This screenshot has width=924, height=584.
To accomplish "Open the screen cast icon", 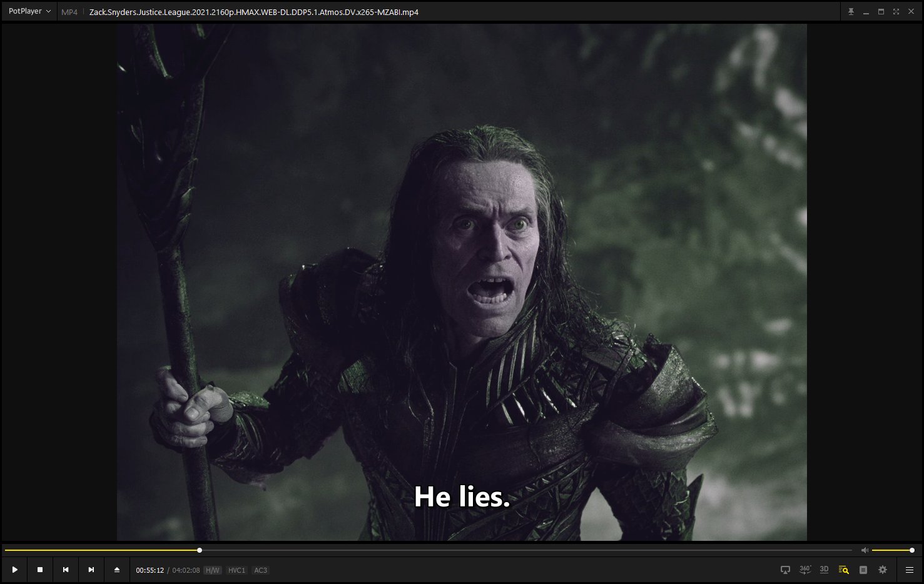I will [785, 570].
